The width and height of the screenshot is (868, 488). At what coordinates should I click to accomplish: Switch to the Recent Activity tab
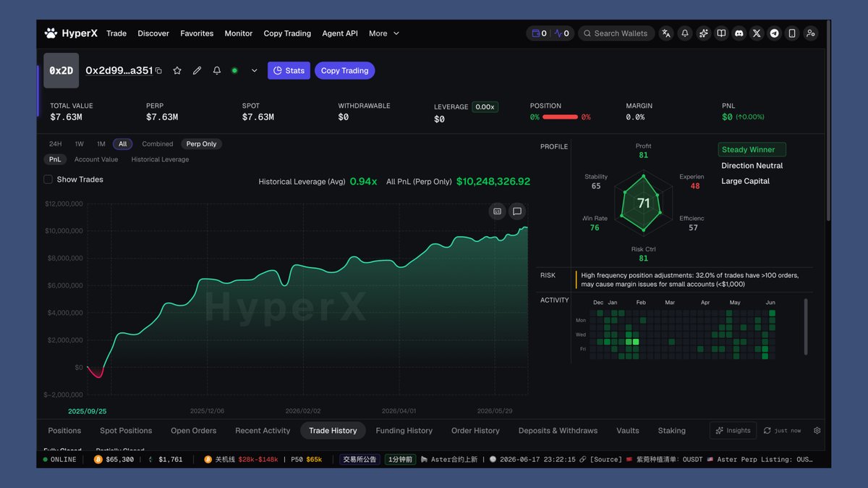[263, 431]
